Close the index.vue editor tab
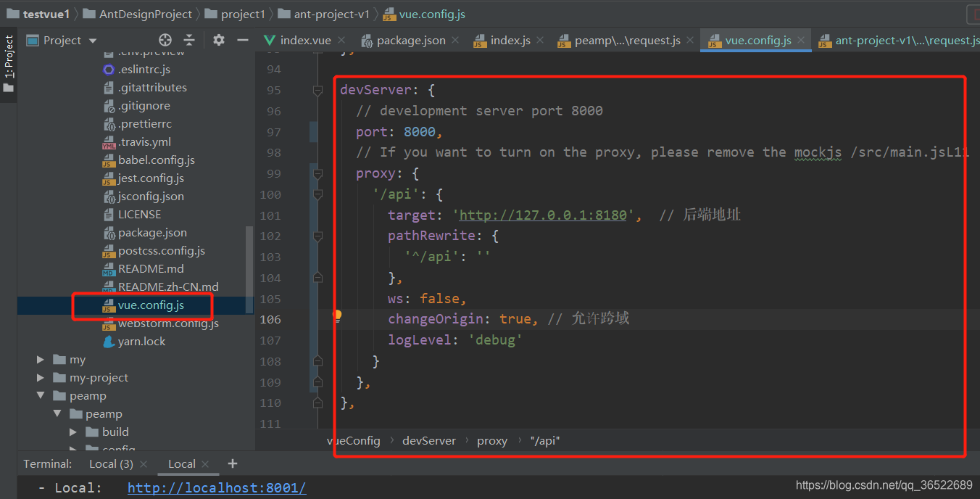 click(341, 41)
